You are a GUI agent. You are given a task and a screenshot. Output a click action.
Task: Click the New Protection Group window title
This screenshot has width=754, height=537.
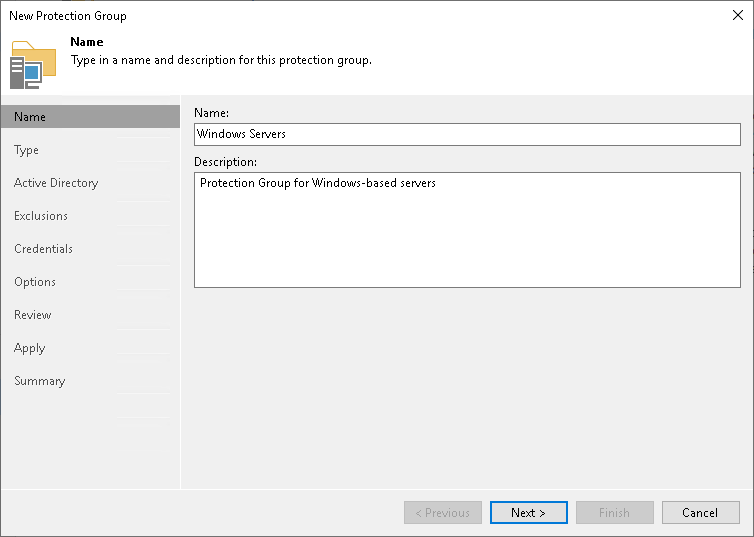tap(68, 16)
